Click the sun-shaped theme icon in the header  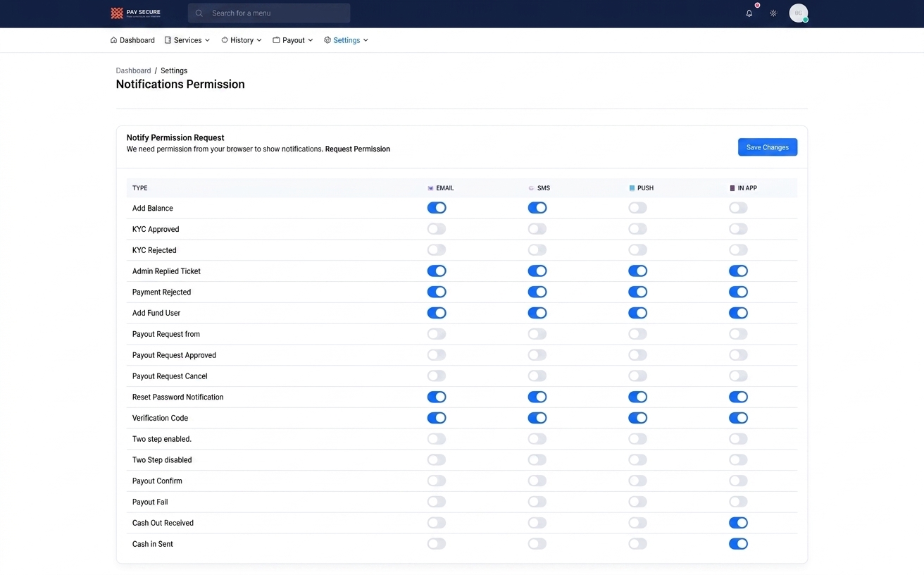click(x=773, y=13)
